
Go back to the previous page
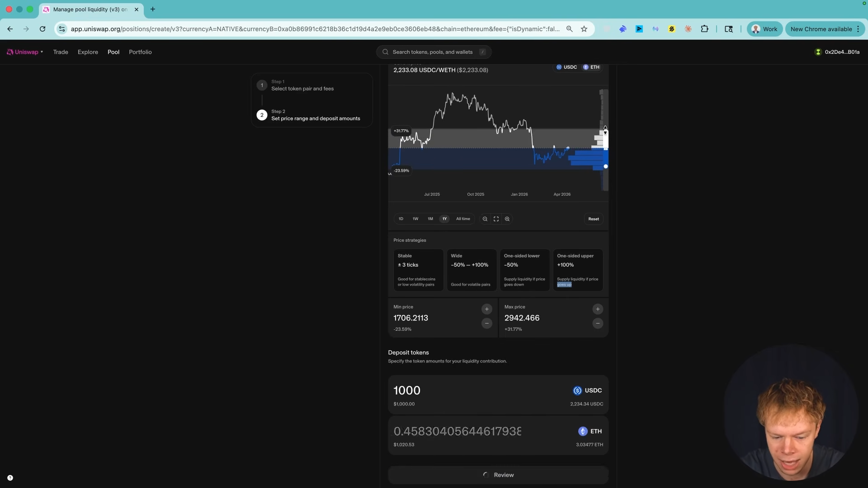click(x=10, y=29)
